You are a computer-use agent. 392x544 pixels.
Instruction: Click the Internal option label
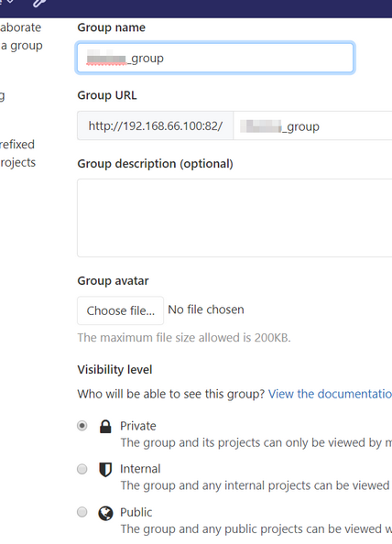140,469
